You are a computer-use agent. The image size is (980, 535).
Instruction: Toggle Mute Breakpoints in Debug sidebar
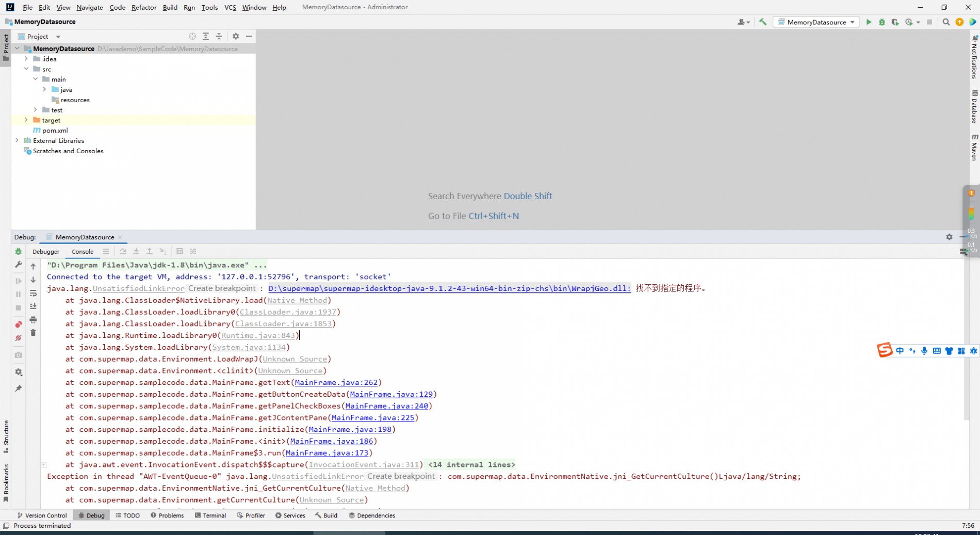coord(19,338)
